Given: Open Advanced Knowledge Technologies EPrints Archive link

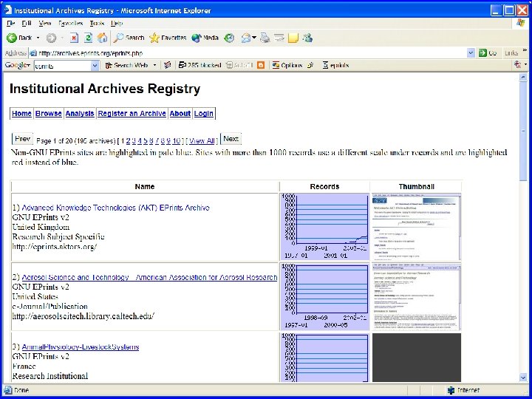Looking at the screenshot, I should 115,208.
